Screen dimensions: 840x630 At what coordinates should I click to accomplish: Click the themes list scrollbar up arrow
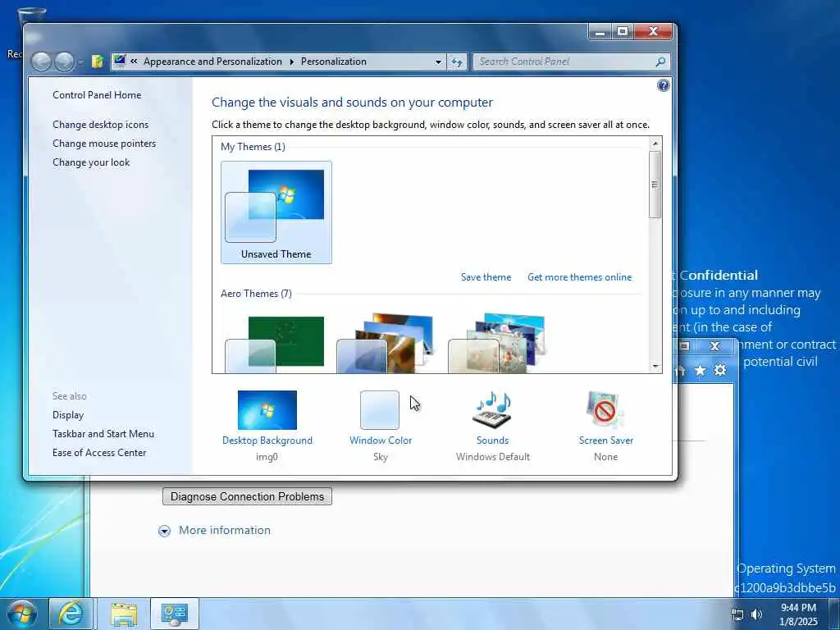click(655, 144)
